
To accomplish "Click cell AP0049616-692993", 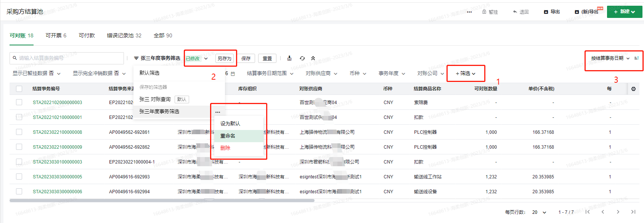I will pos(129,177).
